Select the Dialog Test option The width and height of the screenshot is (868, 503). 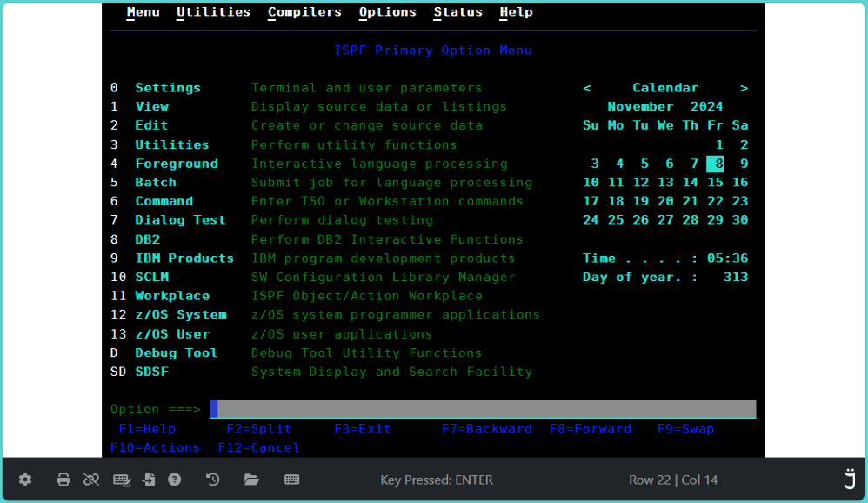click(180, 220)
